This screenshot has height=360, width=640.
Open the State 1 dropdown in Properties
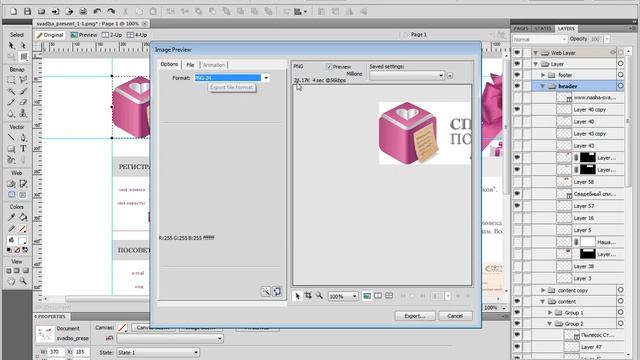click(x=158, y=352)
